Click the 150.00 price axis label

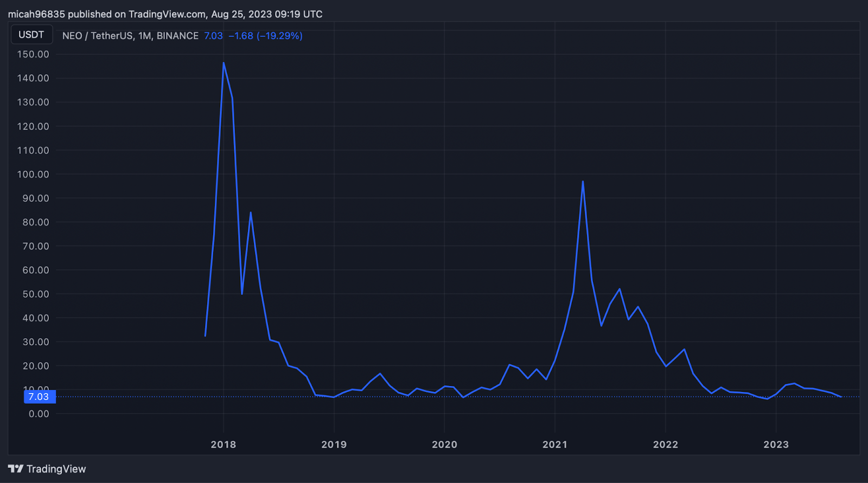click(x=33, y=54)
